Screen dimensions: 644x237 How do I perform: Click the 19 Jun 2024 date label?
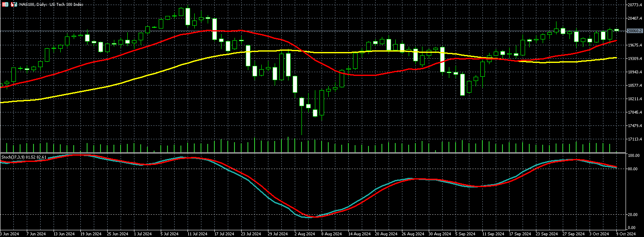(91, 234)
